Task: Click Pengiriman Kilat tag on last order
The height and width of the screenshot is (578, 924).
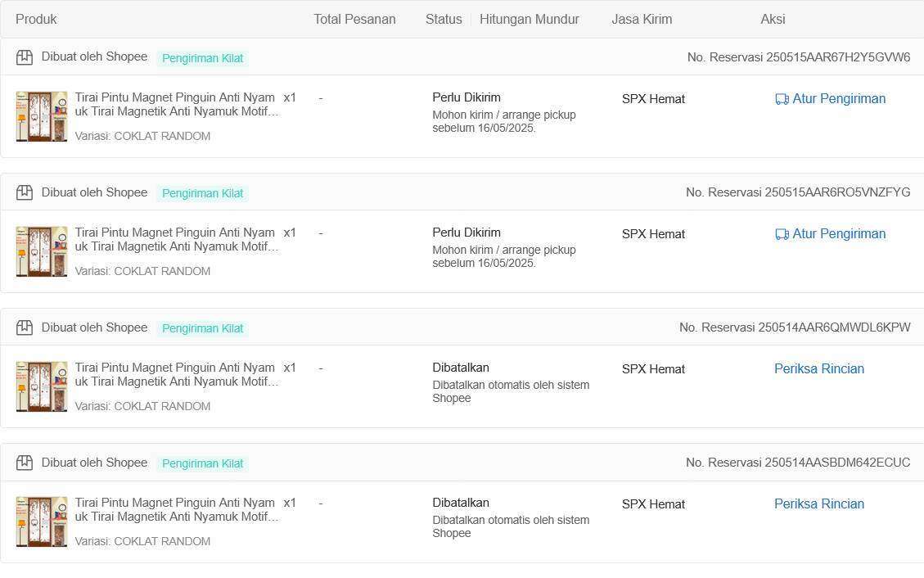Action: click(x=202, y=463)
